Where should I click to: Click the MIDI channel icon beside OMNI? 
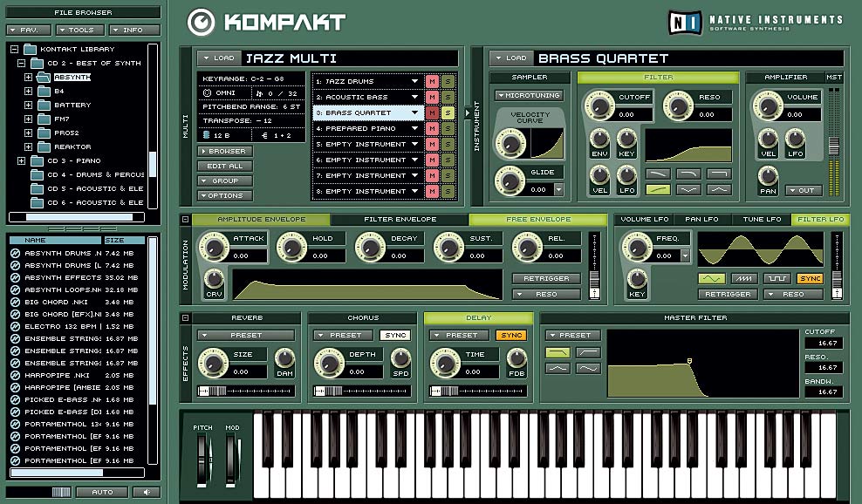[208, 93]
